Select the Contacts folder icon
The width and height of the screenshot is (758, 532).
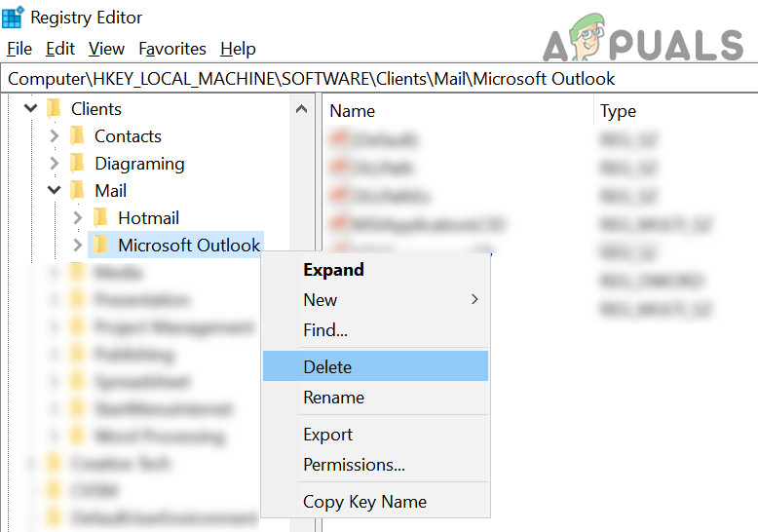(77, 135)
